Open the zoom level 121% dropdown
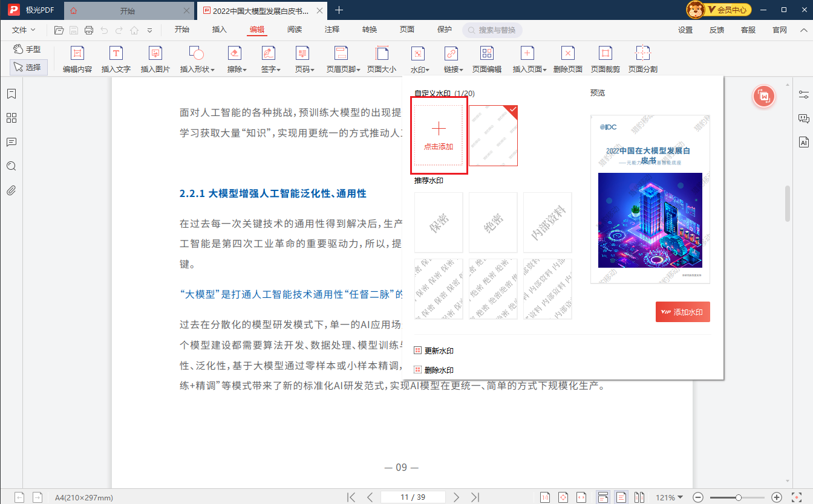The height and width of the screenshot is (504, 813). point(669,497)
